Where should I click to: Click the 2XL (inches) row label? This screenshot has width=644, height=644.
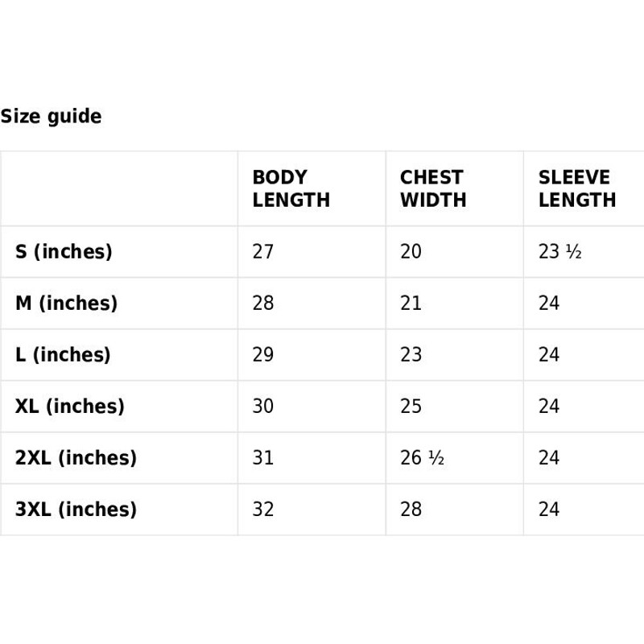[x=76, y=458]
